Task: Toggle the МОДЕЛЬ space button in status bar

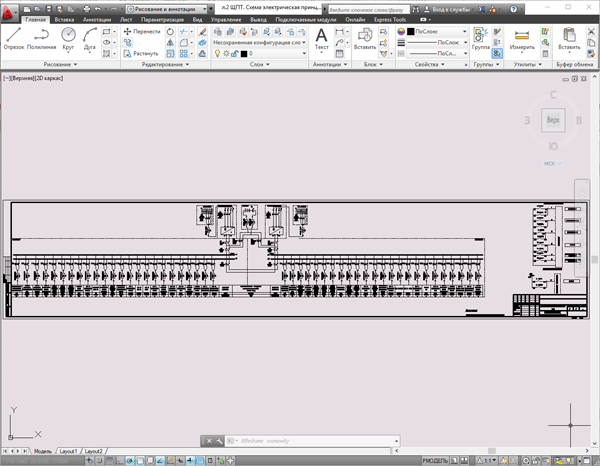Action: (436, 460)
